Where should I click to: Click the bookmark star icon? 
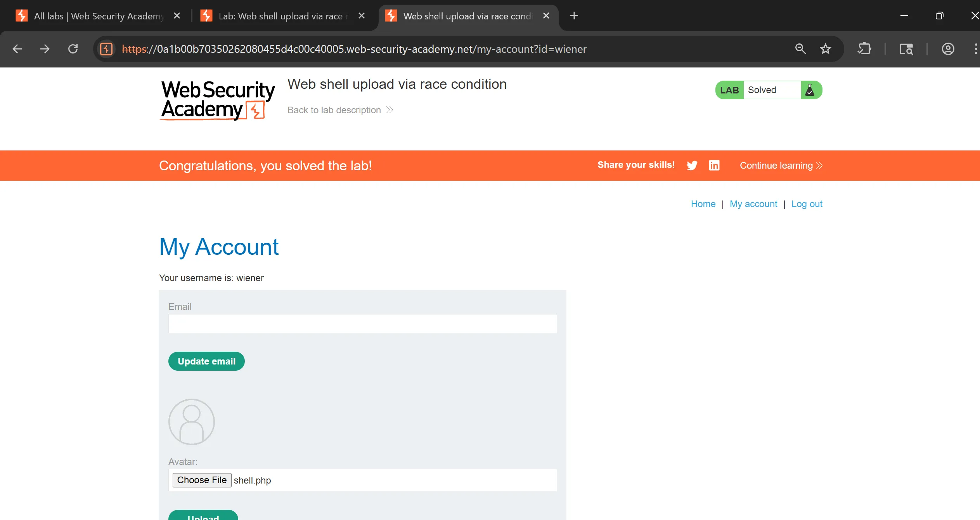pyautogui.click(x=825, y=49)
